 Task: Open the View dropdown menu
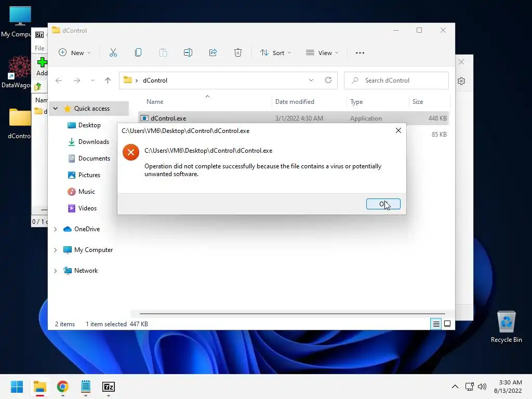(x=322, y=52)
